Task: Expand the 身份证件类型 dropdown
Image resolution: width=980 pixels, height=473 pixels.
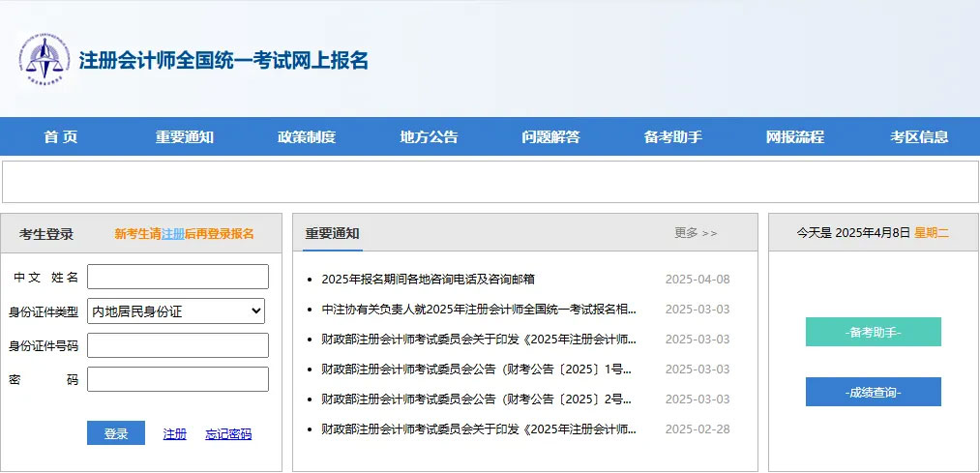Action: click(177, 311)
